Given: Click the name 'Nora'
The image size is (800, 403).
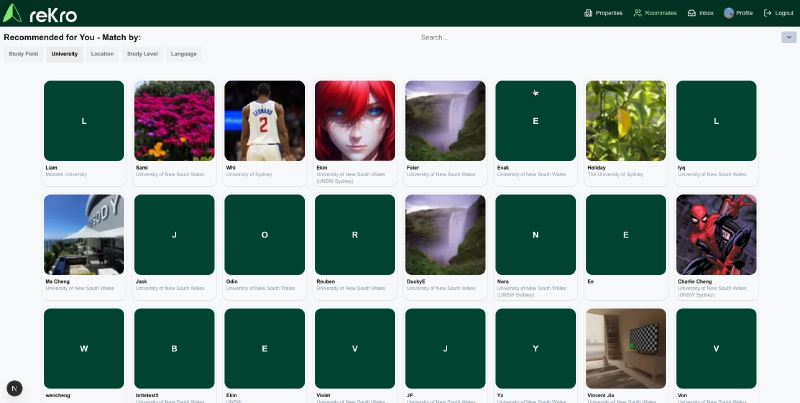Looking at the screenshot, I should (503, 282).
